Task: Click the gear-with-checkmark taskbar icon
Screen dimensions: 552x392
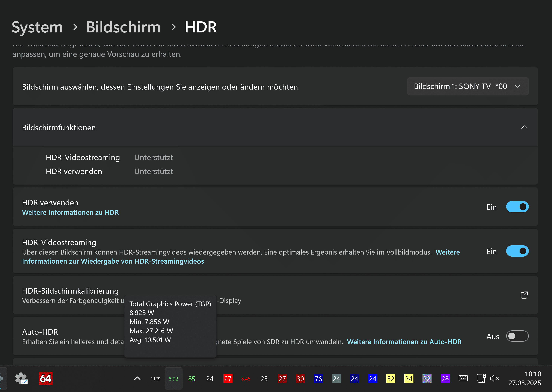Action: [x=21, y=378]
